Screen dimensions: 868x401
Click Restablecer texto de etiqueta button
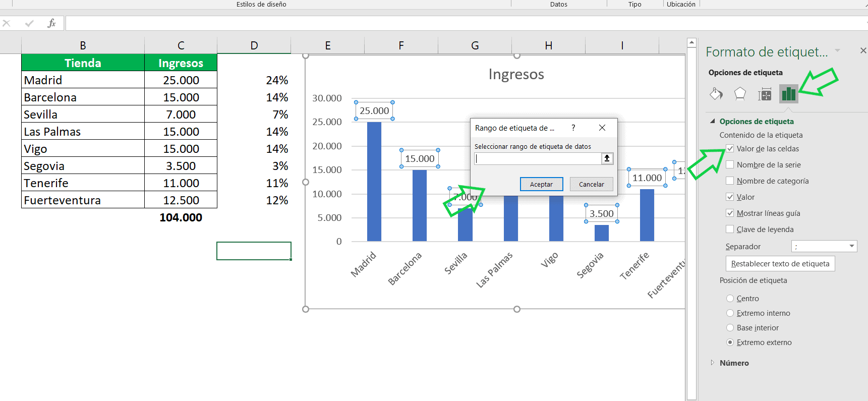[780, 263]
